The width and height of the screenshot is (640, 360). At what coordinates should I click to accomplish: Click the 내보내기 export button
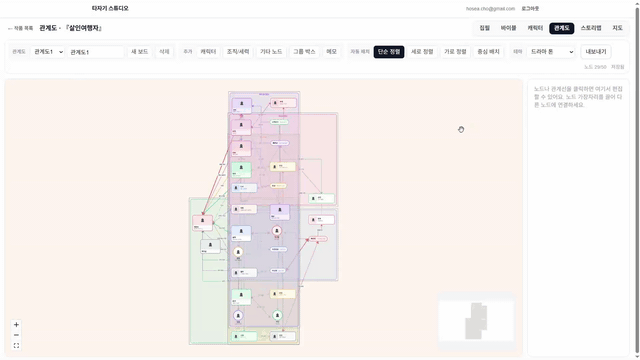pyautogui.click(x=596, y=52)
